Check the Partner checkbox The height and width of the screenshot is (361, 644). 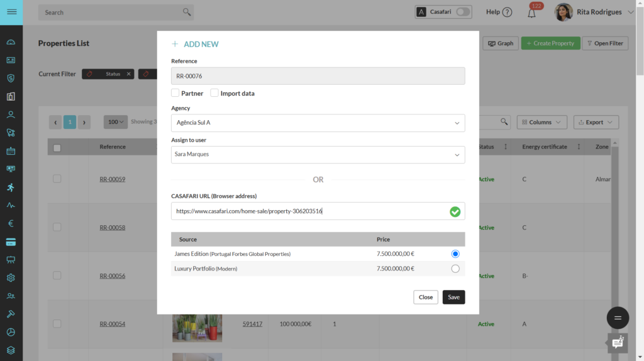click(175, 93)
